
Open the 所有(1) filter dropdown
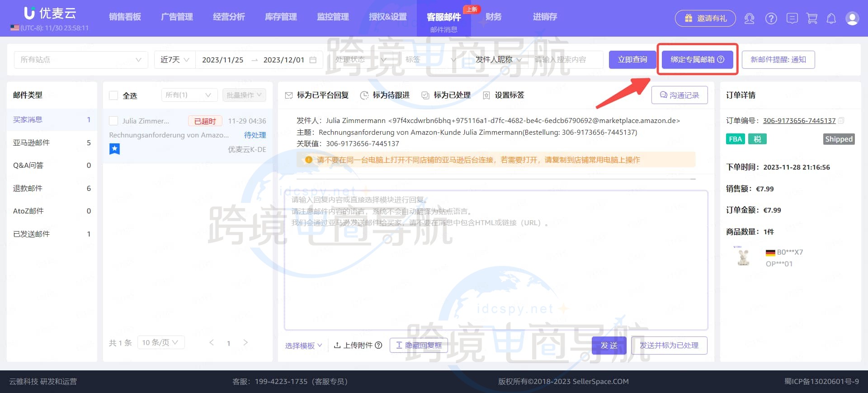[x=189, y=95]
